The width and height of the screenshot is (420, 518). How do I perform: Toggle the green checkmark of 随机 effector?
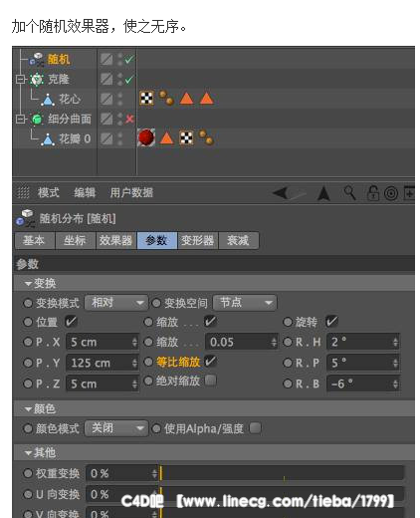tap(128, 60)
